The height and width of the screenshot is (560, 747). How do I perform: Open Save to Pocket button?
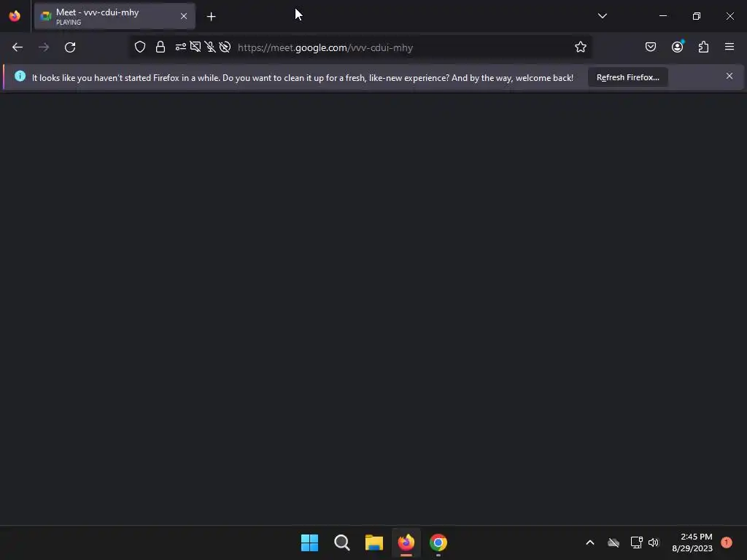pyautogui.click(x=650, y=47)
